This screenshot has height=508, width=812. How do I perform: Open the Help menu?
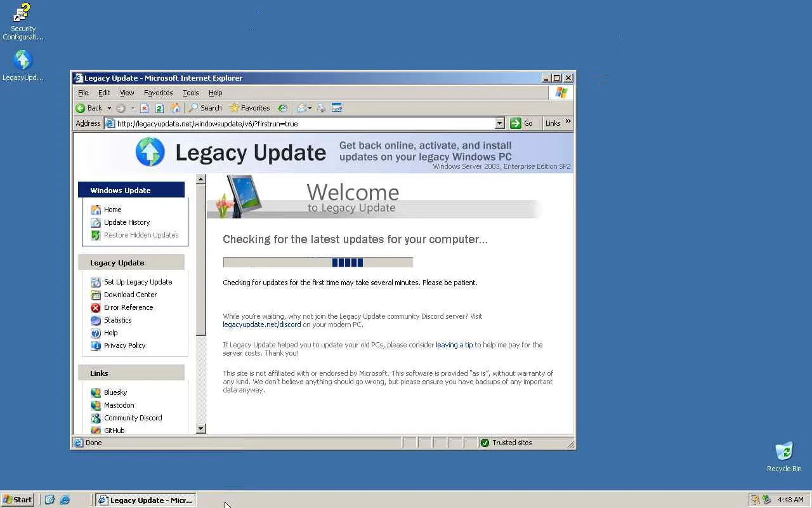(x=216, y=93)
